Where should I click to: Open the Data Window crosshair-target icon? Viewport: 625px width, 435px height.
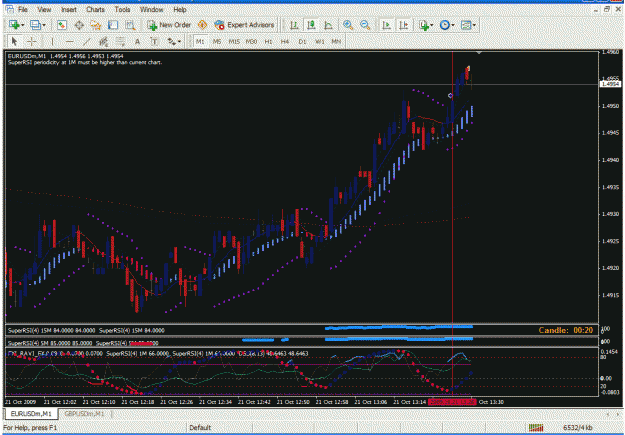(79, 25)
